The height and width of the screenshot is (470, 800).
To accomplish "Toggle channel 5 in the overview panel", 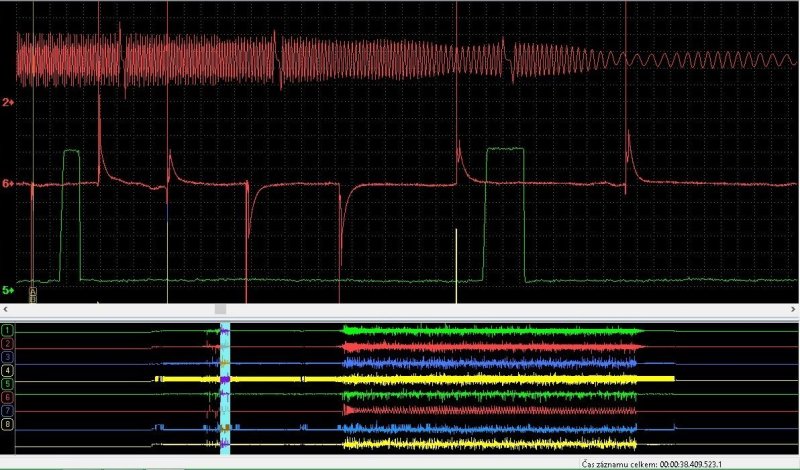I will 7,384.
